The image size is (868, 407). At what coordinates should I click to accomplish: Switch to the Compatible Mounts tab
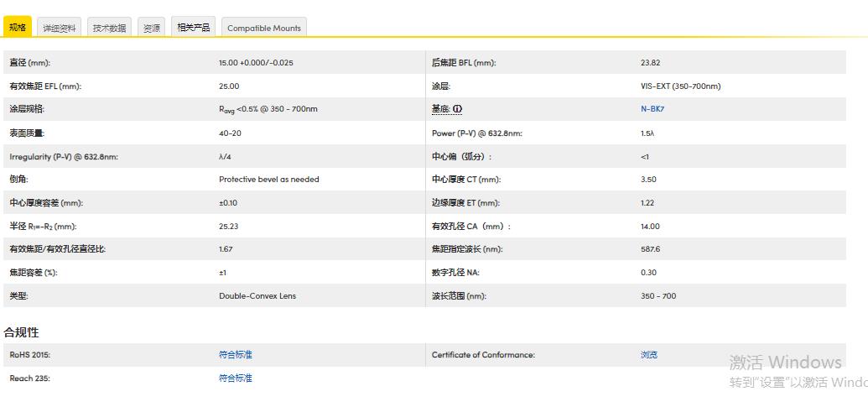pyautogui.click(x=263, y=28)
